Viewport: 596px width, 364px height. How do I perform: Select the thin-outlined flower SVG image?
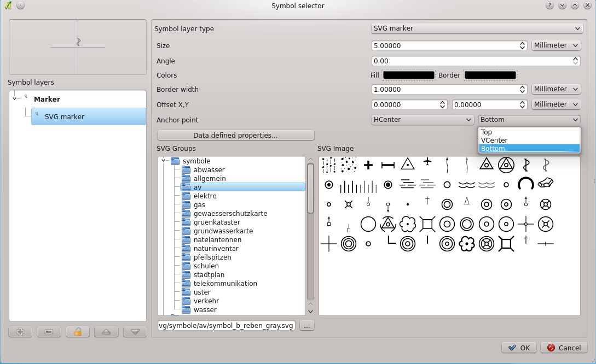[408, 224]
